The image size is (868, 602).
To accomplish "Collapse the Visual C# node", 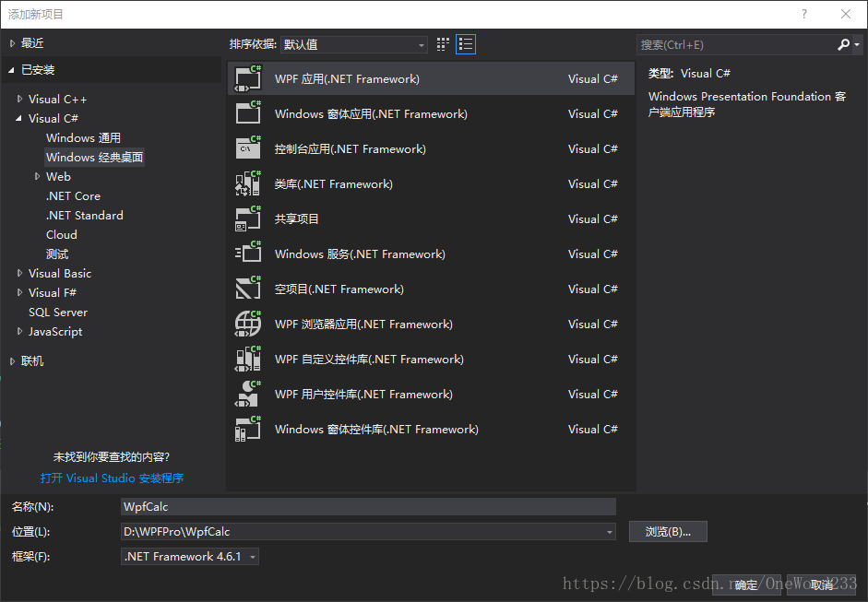I will click(x=19, y=118).
